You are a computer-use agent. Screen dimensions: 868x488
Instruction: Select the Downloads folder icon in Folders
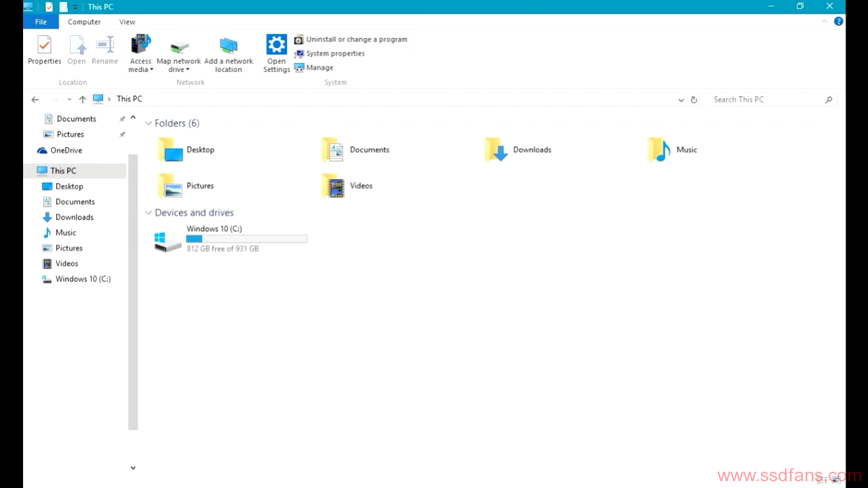[496, 150]
